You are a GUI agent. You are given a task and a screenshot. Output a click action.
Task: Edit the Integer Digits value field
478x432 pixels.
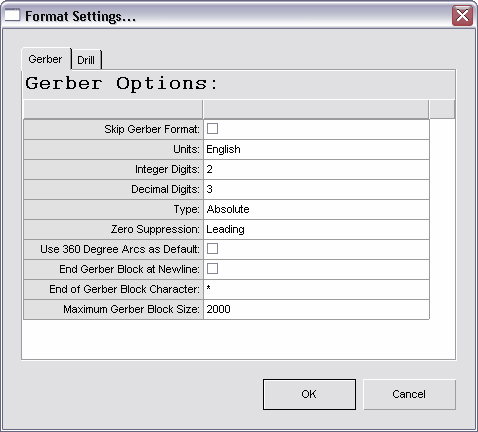click(x=316, y=169)
